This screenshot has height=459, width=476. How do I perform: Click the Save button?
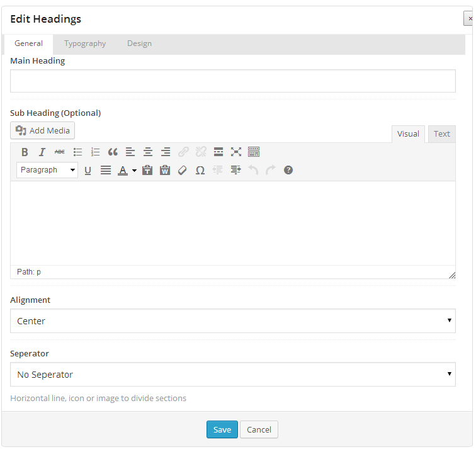coord(222,429)
